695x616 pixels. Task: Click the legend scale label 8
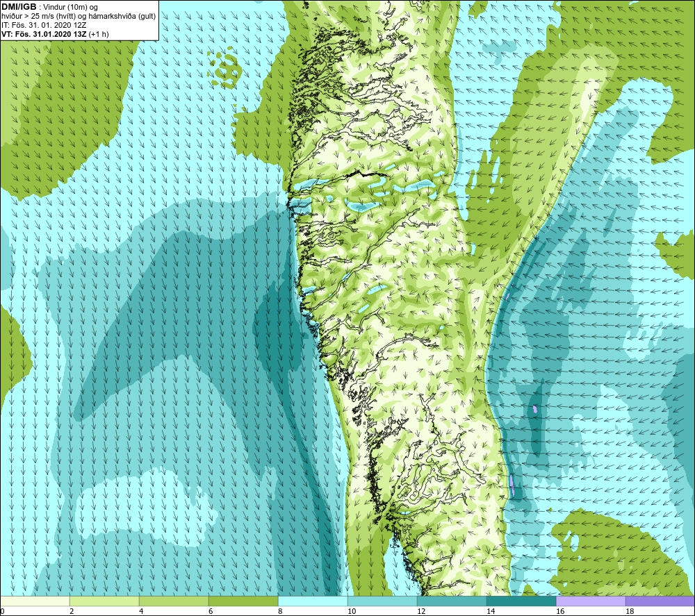pyautogui.click(x=281, y=611)
